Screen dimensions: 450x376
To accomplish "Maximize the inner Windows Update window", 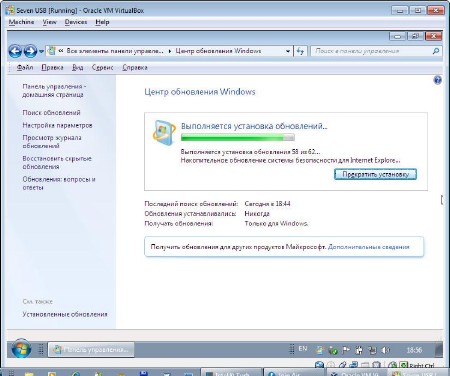I will [x=415, y=36].
